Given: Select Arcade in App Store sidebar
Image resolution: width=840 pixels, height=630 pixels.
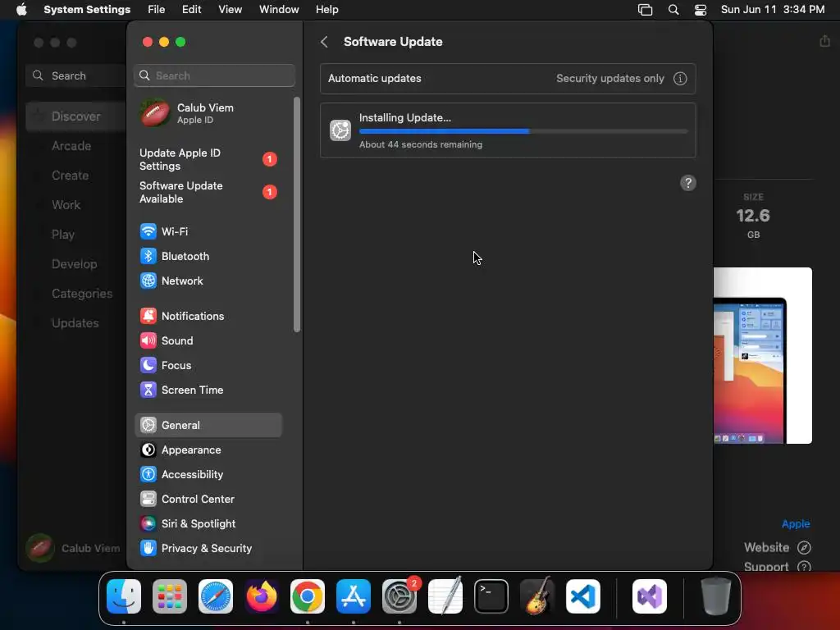Looking at the screenshot, I should click(x=71, y=146).
